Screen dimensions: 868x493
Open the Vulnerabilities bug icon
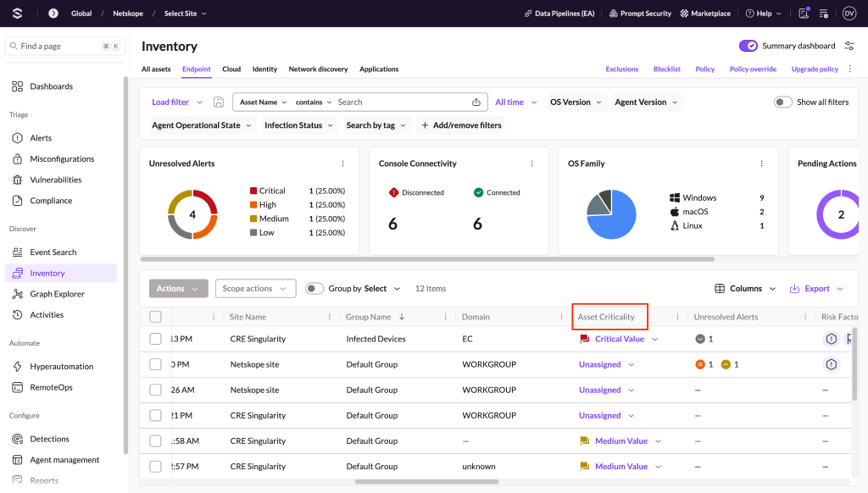click(x=18, y=180)
